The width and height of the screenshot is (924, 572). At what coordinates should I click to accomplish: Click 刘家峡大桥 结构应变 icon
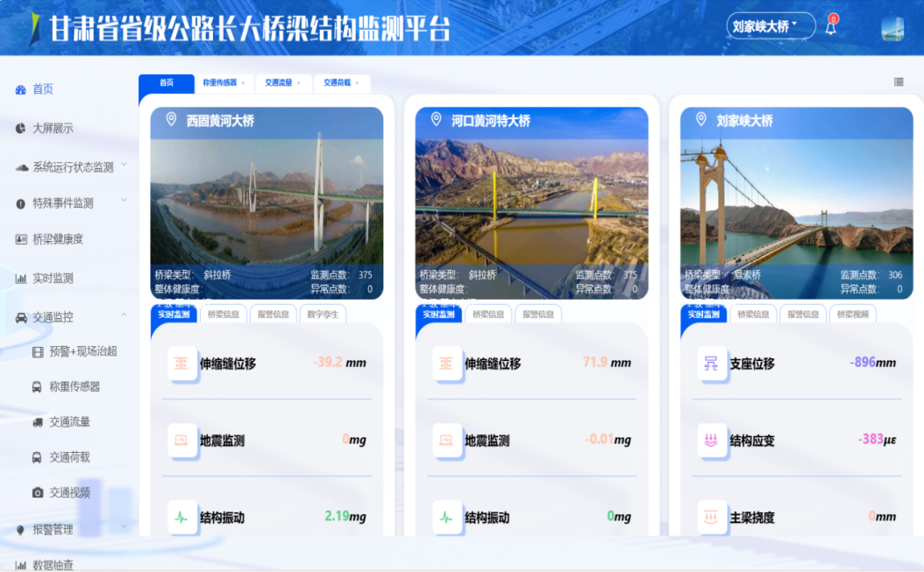(x=711, y=441)
